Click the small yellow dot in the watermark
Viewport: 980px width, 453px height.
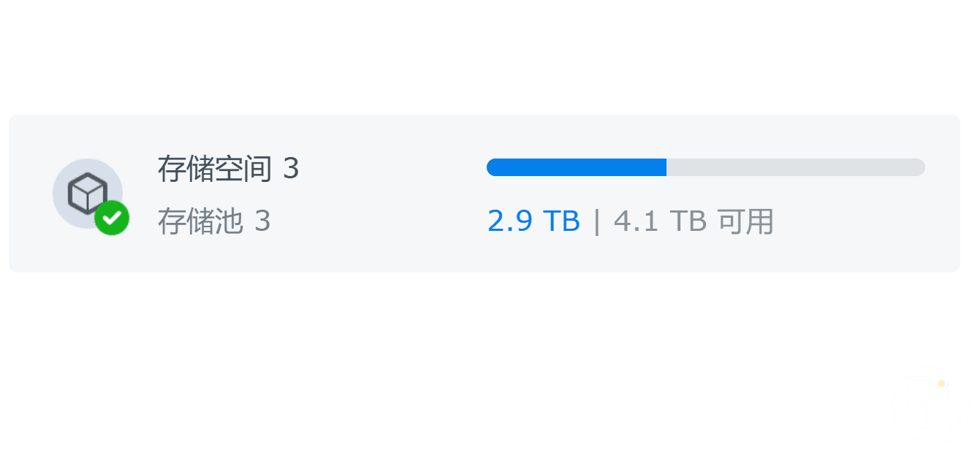941,384
